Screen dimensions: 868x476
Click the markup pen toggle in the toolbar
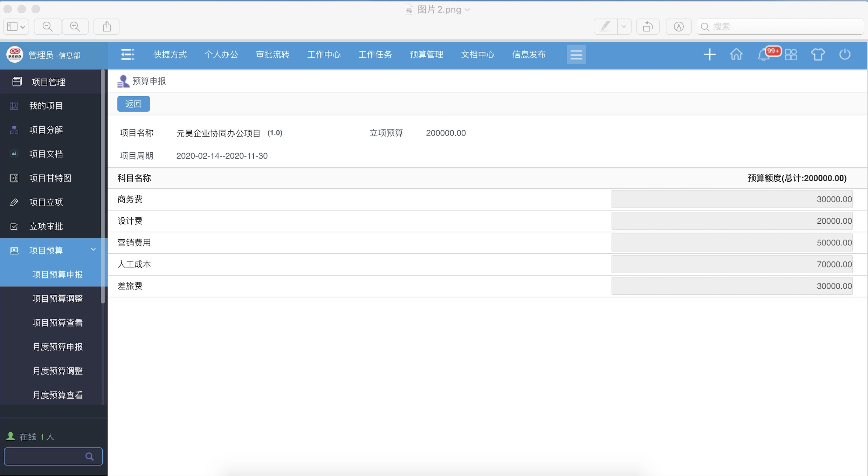(x=606, y=26)
